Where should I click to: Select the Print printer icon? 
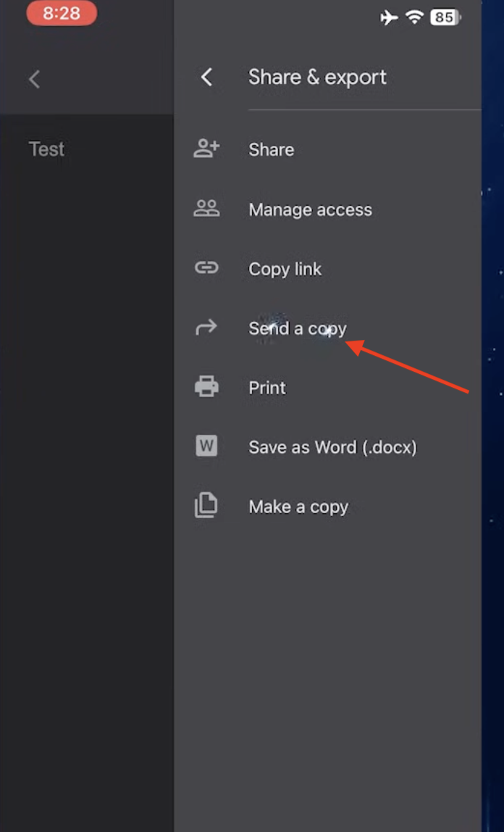[x=207, y=387]
